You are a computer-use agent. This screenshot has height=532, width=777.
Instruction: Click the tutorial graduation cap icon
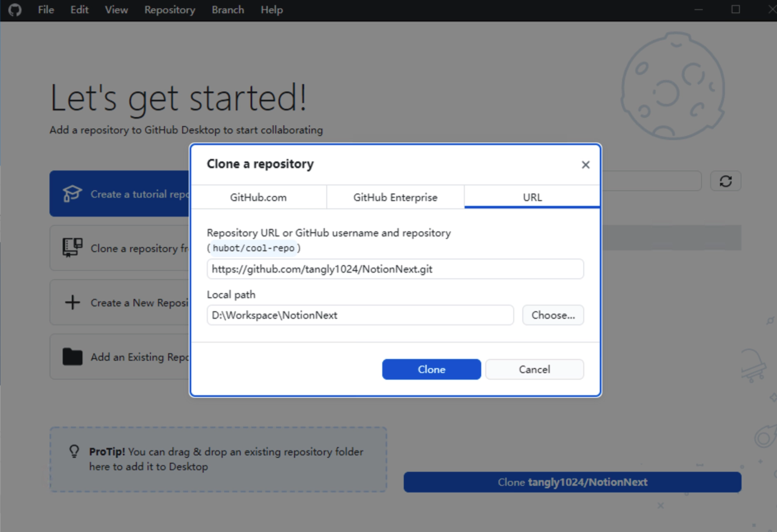(x=72, y=194)
